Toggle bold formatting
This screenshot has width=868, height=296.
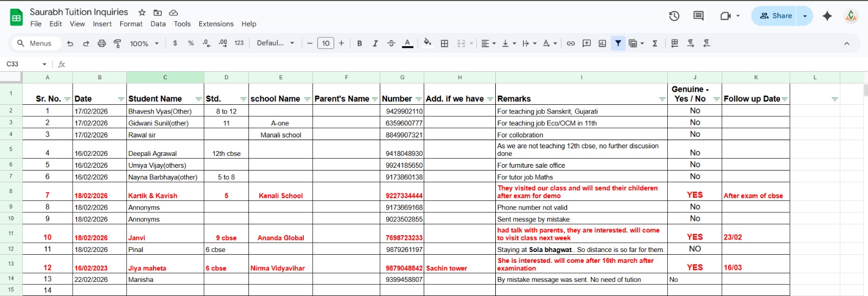click(359, 43)
